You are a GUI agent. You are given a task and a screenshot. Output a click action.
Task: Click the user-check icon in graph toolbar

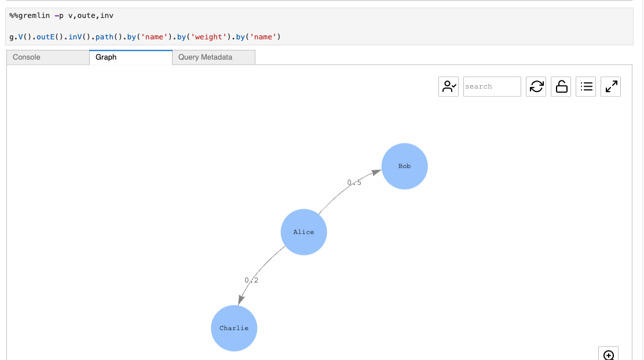tap(448, 87)
